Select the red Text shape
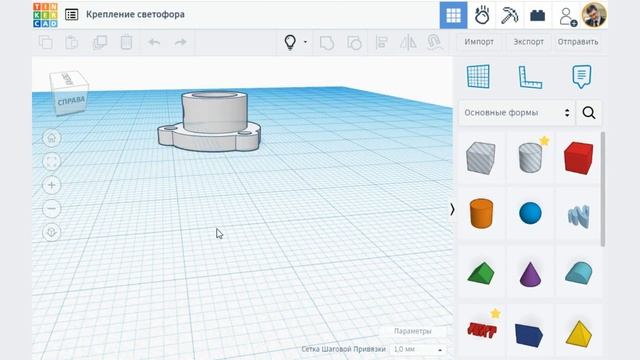Viewport: 640px width, 360px height. [x=482, y=330]
